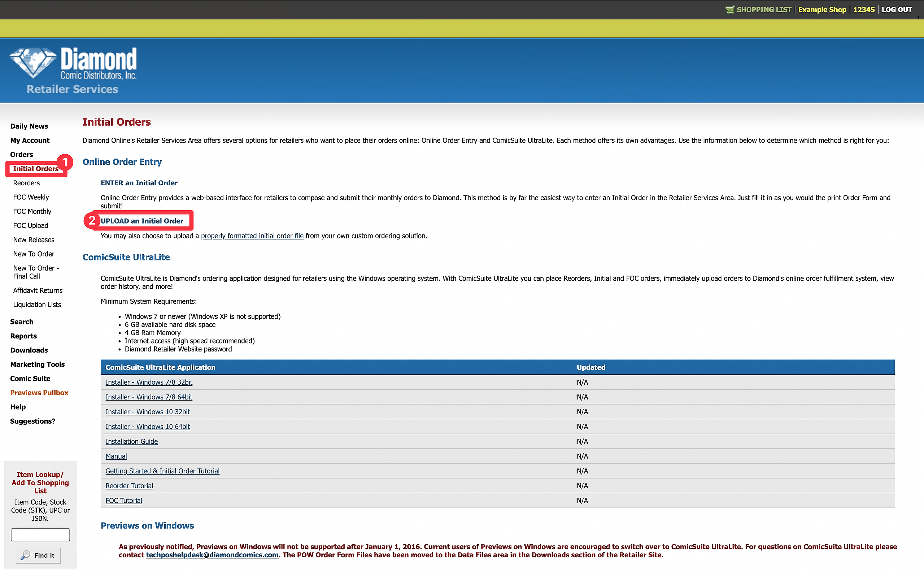The image size is (924, 570).
Task: Open the Reorders page
Action: point(26,183)
